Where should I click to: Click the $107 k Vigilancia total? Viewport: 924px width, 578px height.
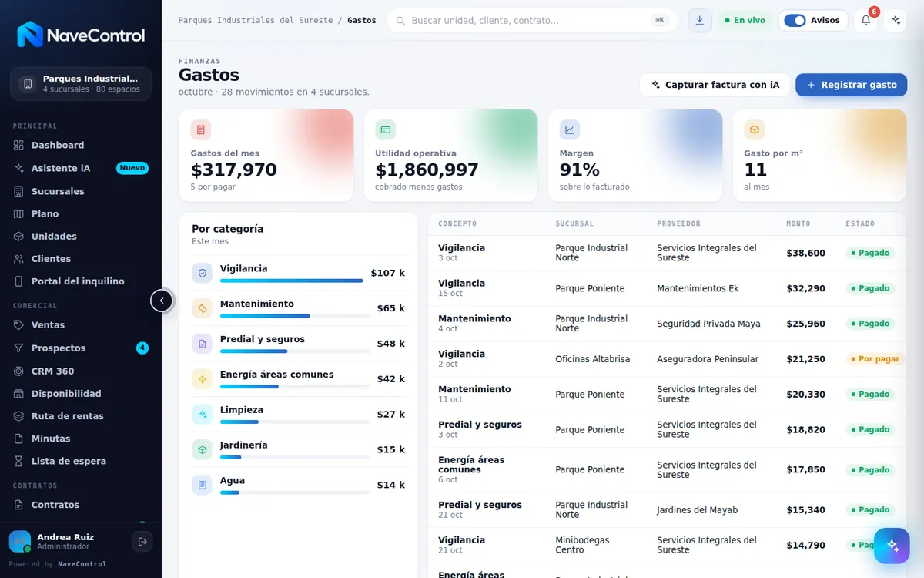(x=387, y=273)
